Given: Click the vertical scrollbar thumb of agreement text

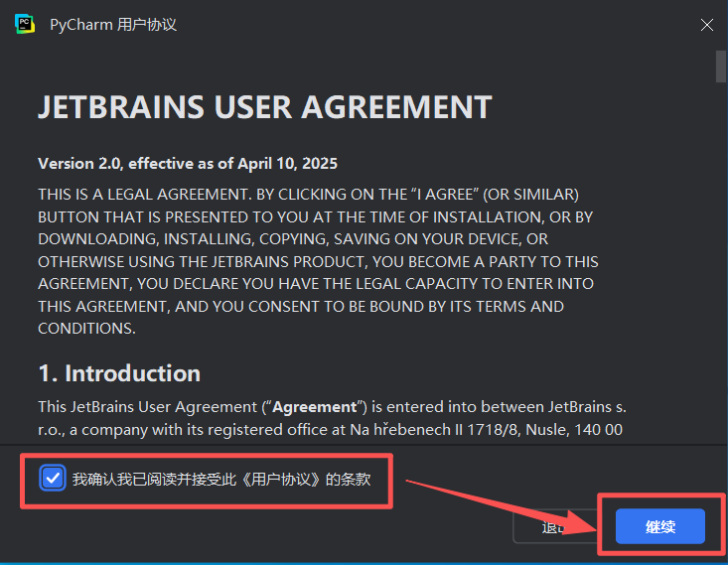Looking at the screenshot, I should point(721,67).
